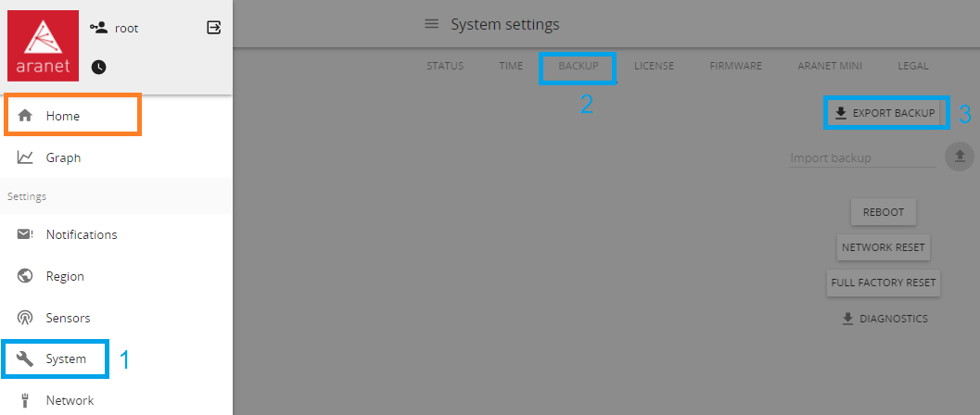Open the hamburger menu beside System settings

coord(431,24)
